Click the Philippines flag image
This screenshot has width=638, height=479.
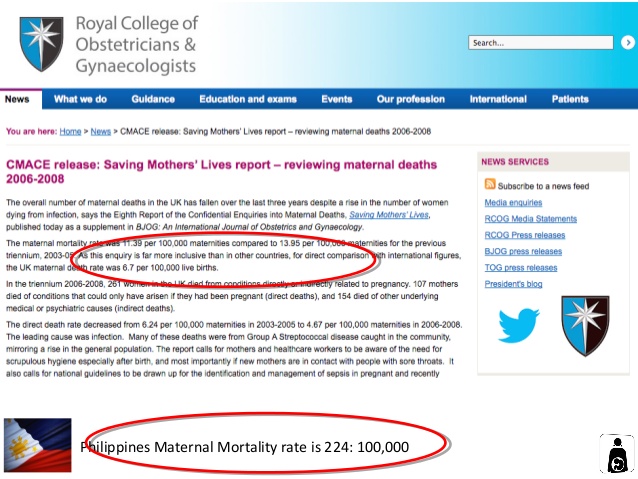pos(37,445)
